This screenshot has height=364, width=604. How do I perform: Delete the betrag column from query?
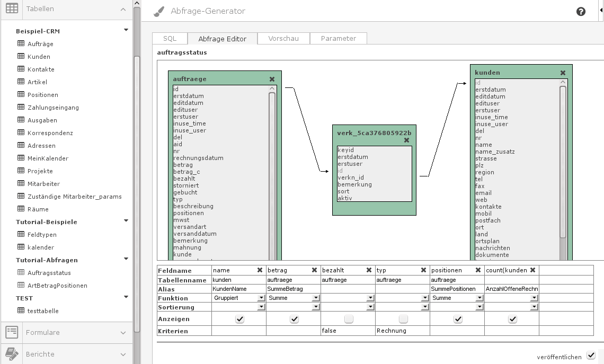click(314, 270)
